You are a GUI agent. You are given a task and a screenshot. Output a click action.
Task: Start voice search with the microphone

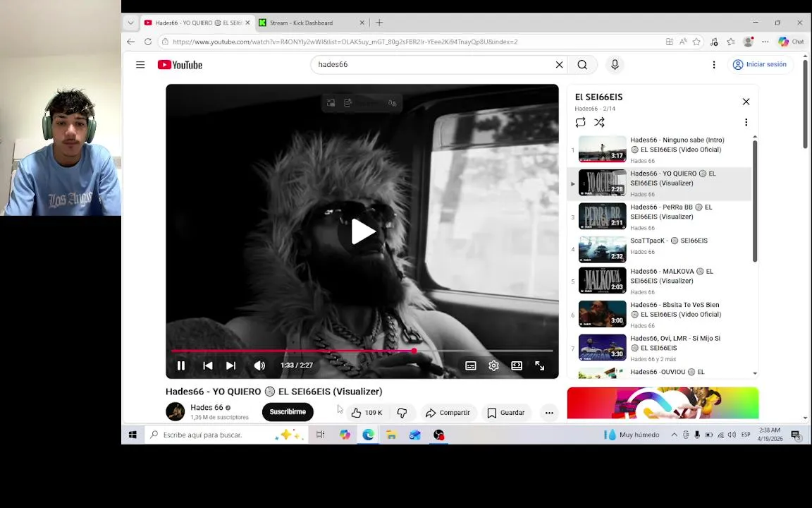(x=615, y=64)
